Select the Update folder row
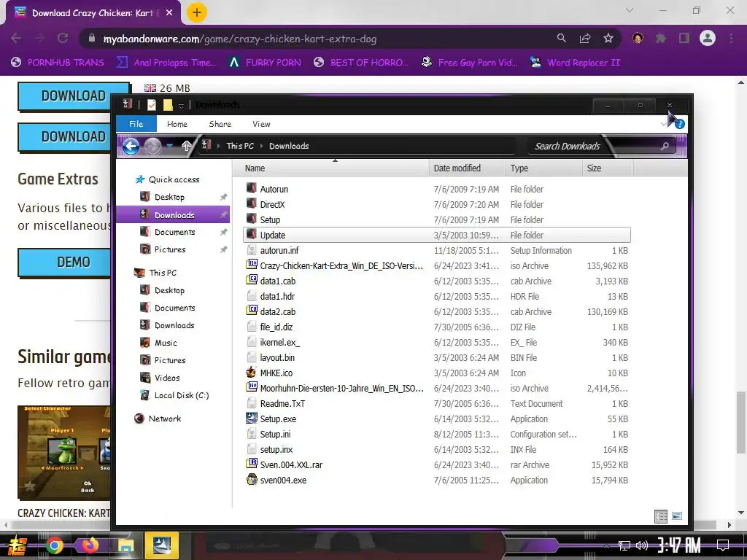This screenshot has height=560, width=747. click(x=437, y=235)
